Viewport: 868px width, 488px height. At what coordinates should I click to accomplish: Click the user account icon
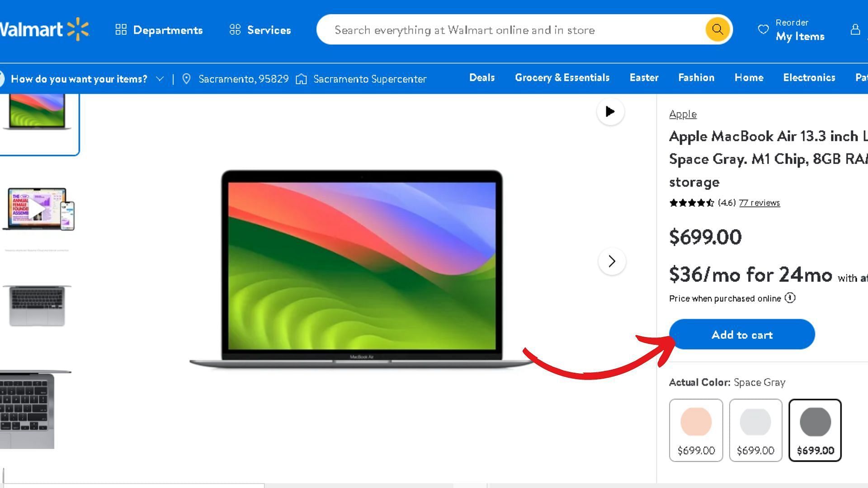tap(854, 28)
